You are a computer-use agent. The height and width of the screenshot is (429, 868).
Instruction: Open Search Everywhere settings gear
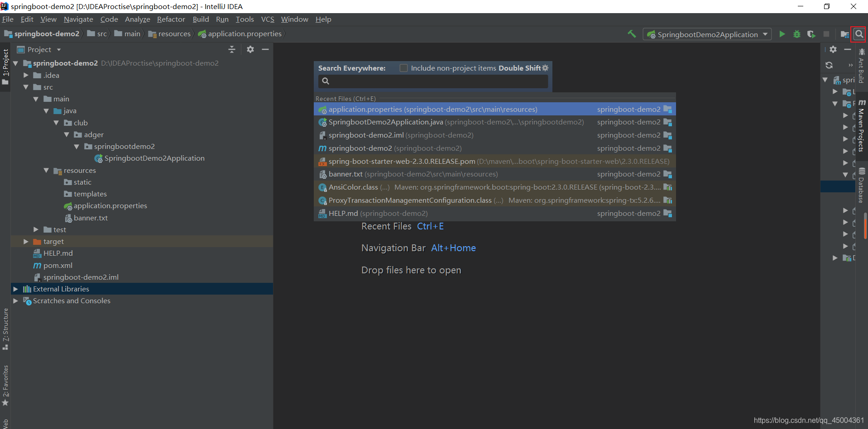tap(545, 68)
